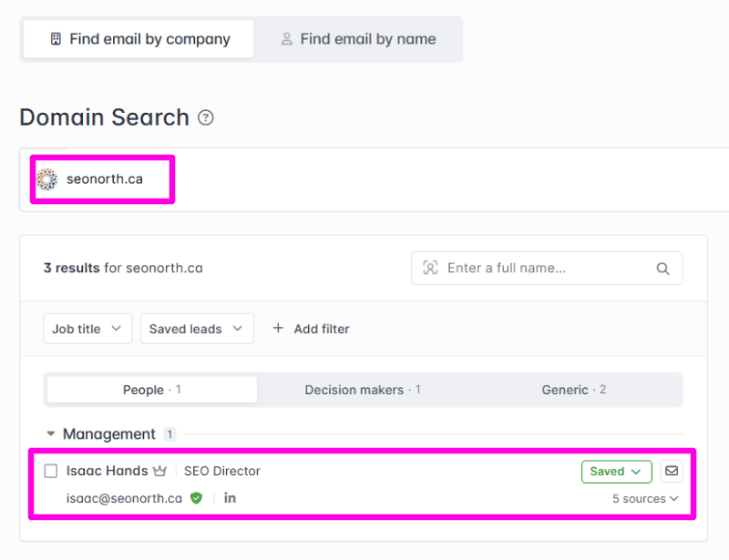Image resolution: width=729 pixels, height=560 pixels.
Task: Switch to Find email by name tab
Action: 358,39
